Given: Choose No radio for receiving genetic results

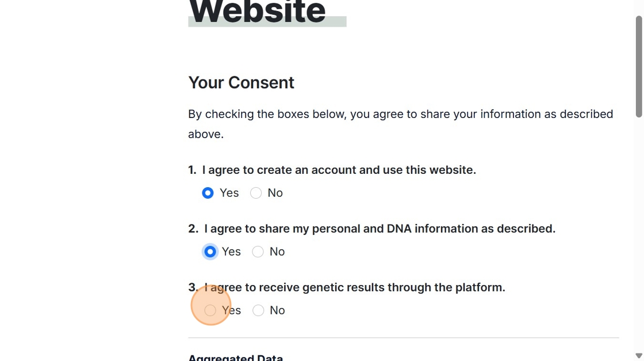Looking at the screenshot, I should point(258,310).
